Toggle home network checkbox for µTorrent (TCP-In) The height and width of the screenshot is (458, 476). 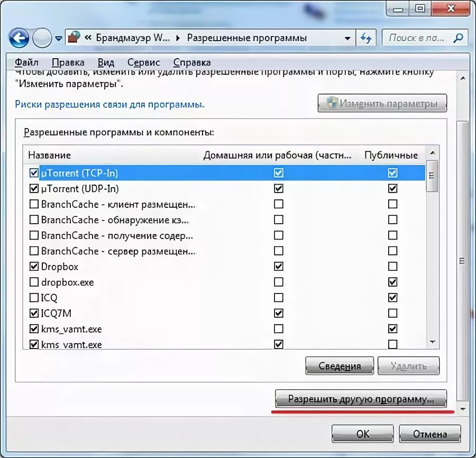pyautogui.click(x=279, y=173)
